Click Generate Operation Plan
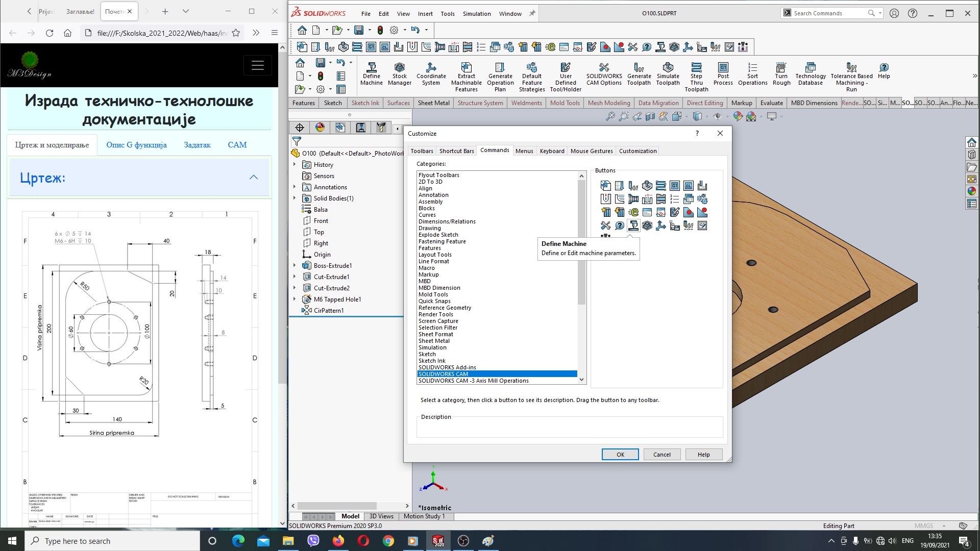This screenshot has height=551, width=980. pos(500,77)
